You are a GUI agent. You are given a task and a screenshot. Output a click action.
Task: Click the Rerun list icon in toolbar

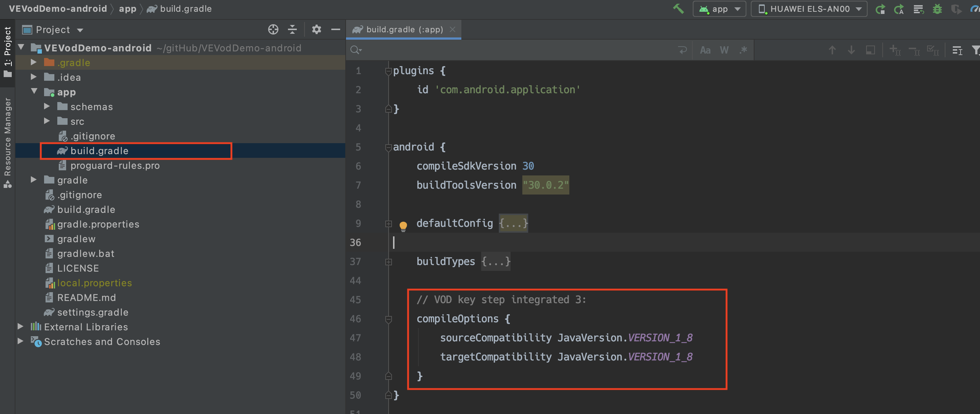tap(918, 9)
